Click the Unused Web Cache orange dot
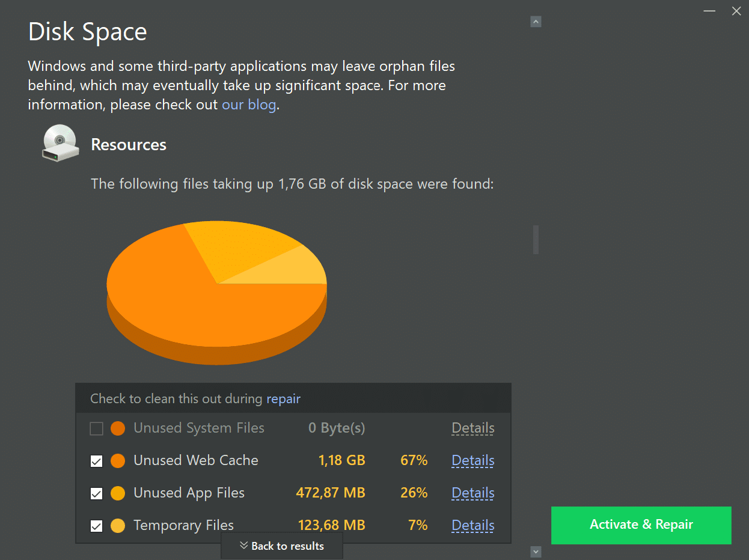 [118, 461]
